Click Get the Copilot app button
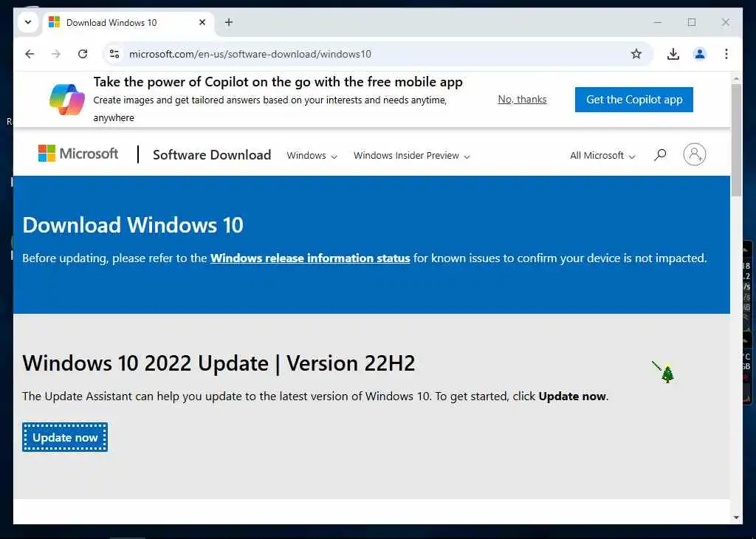756x539 pixels. tap(634, 100)
